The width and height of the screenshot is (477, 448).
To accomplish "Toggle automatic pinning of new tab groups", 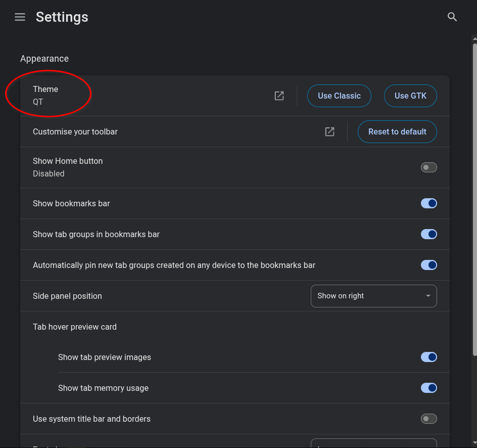I will 428,265.
